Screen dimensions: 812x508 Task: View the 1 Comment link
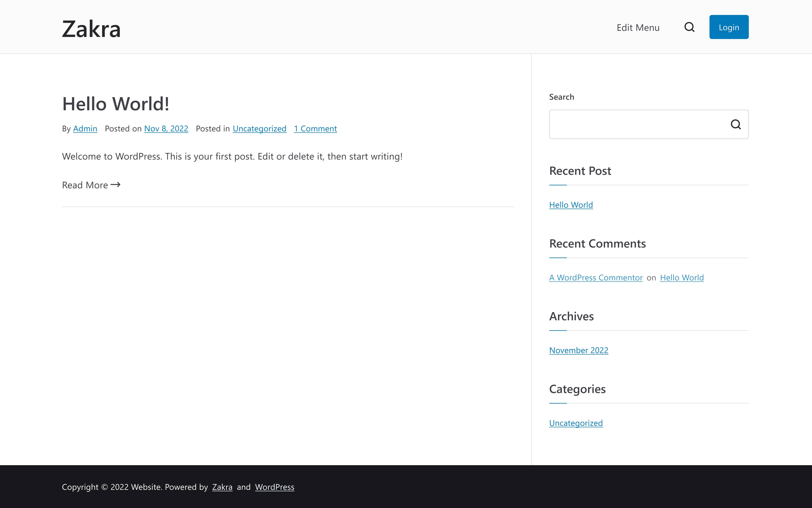point(315,129)
